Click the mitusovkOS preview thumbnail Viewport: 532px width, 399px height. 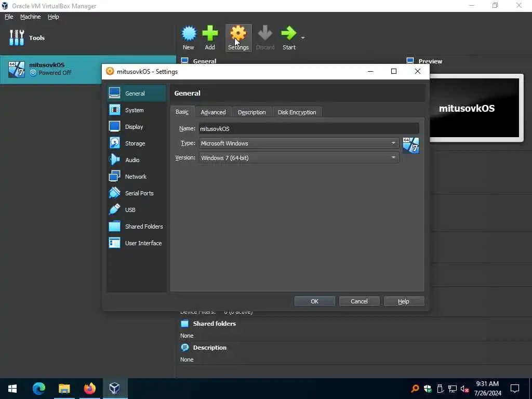coord(474,108)
